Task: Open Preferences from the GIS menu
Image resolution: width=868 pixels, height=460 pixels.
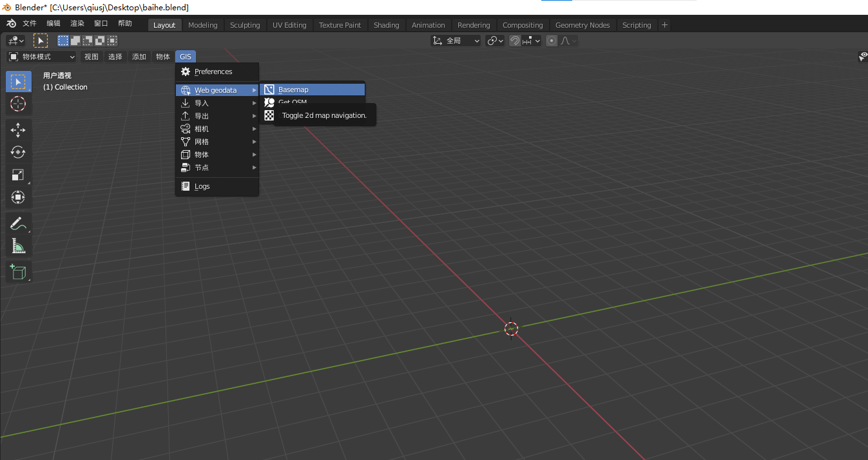Action: [213, 72]
